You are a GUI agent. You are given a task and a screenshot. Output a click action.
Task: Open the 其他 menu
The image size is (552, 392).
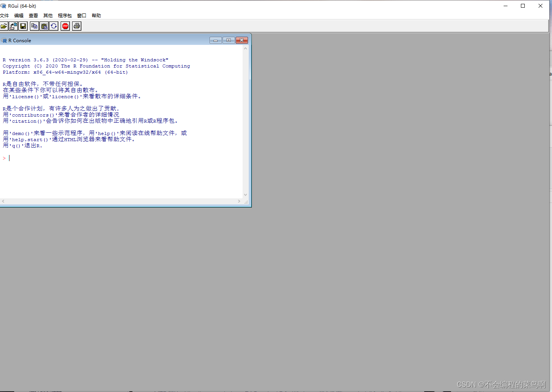48,16
